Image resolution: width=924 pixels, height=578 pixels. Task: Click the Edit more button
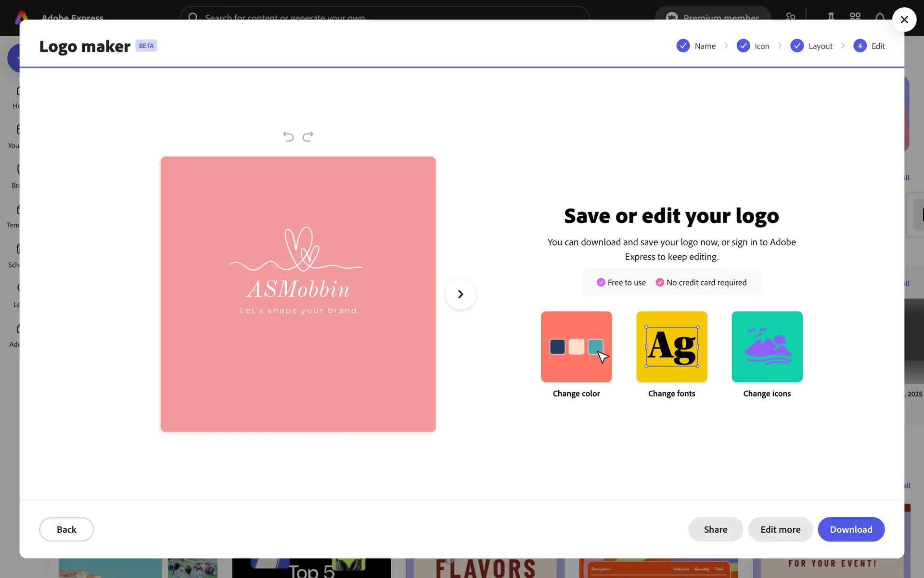pyautogui.click(x=780, y=529)
